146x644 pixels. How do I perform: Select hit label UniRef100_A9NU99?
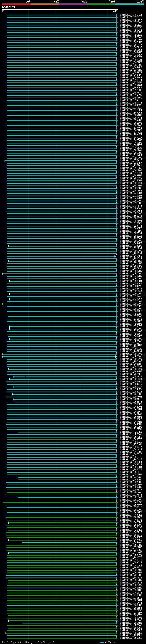tap(131, 95)
